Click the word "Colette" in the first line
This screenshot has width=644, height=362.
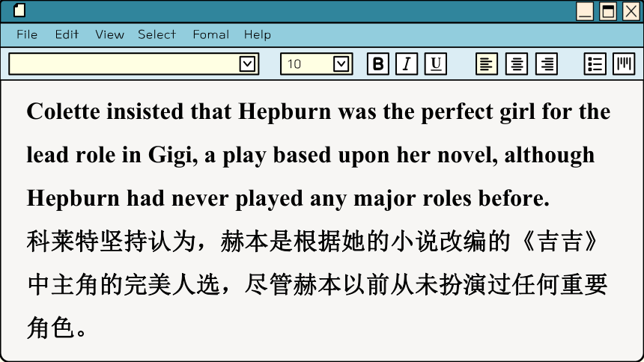click(63, 111)
